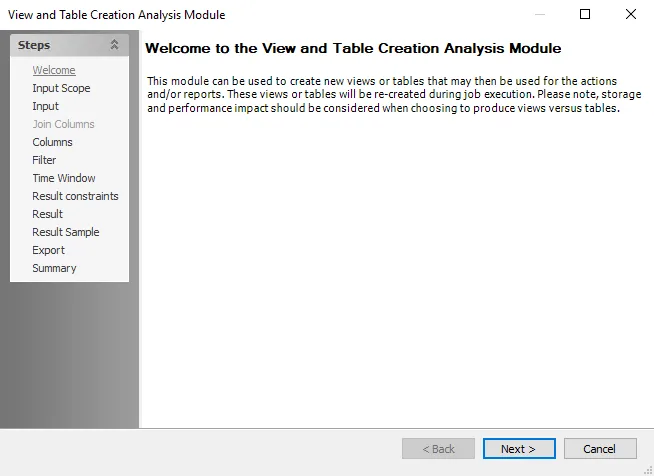
Task: Open the Filter step
Action: [44, 160]
